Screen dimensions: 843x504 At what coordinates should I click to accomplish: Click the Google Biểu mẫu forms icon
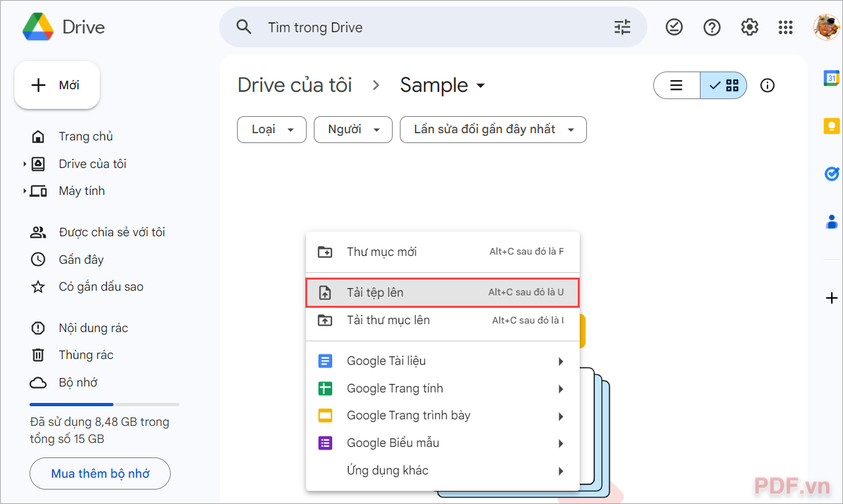pyautogui.click(x=325, y=443)
